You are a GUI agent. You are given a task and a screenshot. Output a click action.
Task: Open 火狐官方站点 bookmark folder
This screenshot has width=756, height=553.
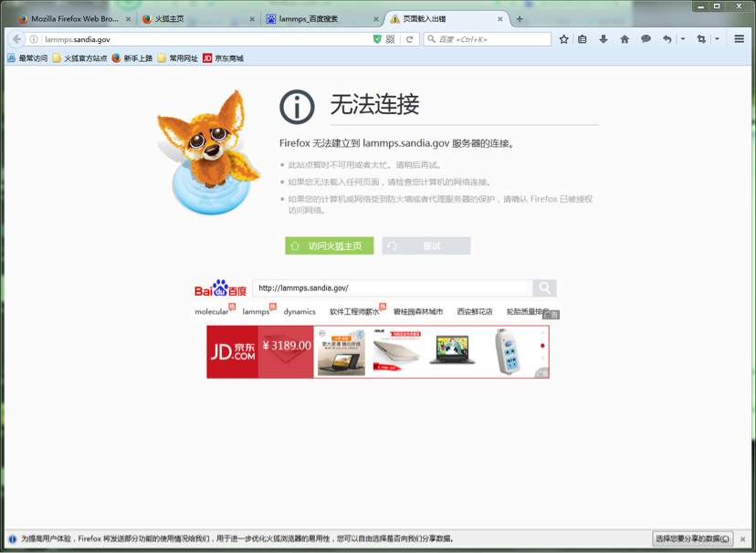coord(80,58)
